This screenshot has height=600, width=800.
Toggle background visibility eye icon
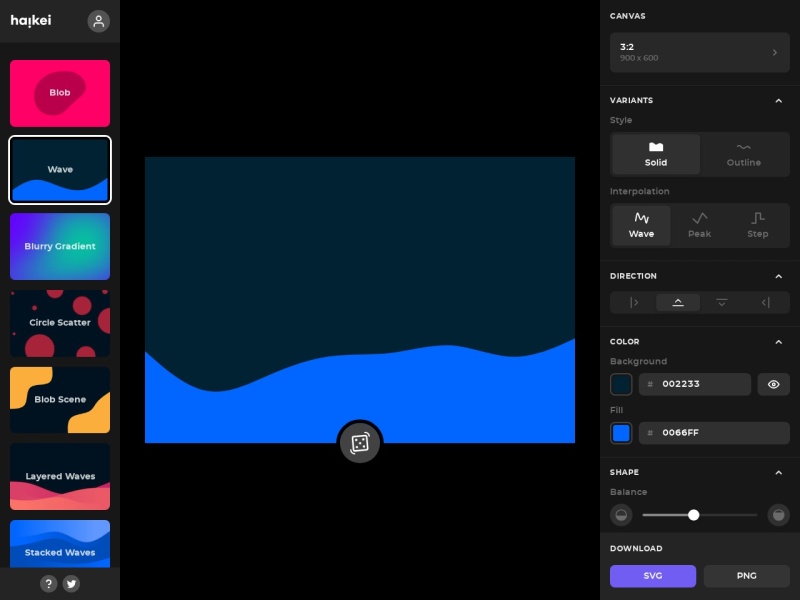click(773, 384)
